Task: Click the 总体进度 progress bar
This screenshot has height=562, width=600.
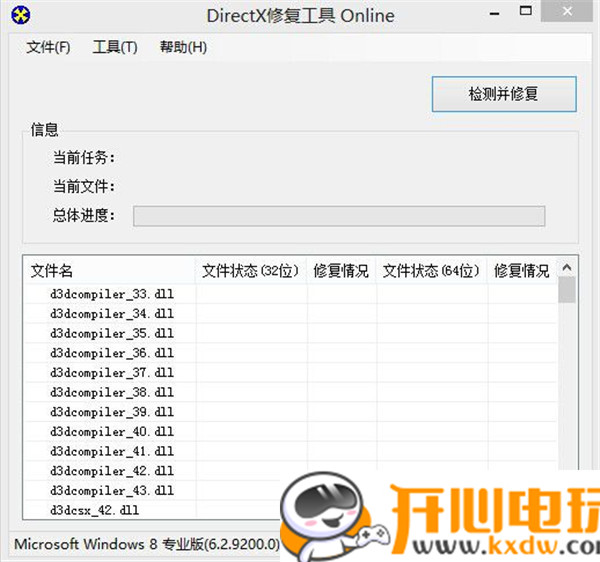Action: 339,216
